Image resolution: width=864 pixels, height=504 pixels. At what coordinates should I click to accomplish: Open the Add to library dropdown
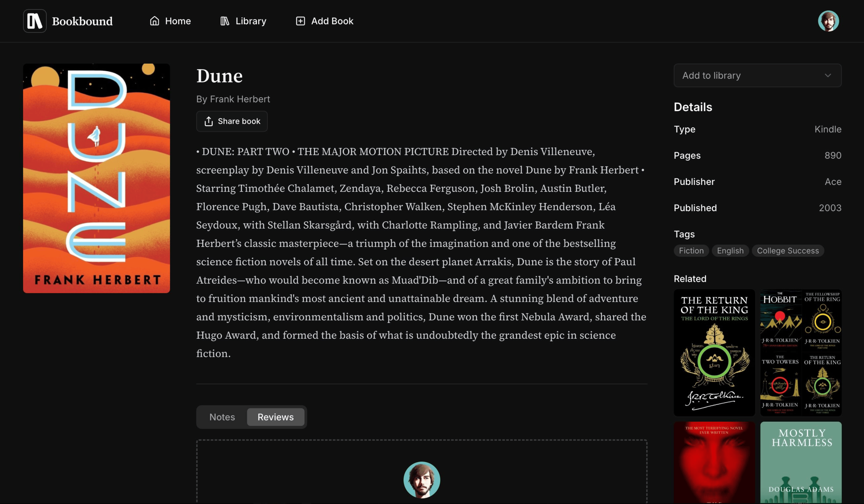click(x=757, y=75)
